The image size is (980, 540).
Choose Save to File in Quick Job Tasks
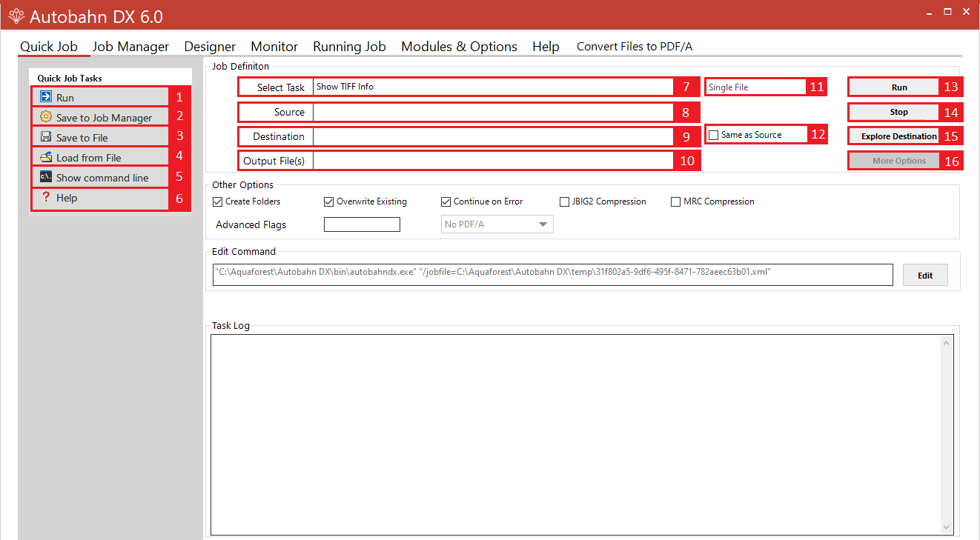pyautogui.click(x=100, y=137)
